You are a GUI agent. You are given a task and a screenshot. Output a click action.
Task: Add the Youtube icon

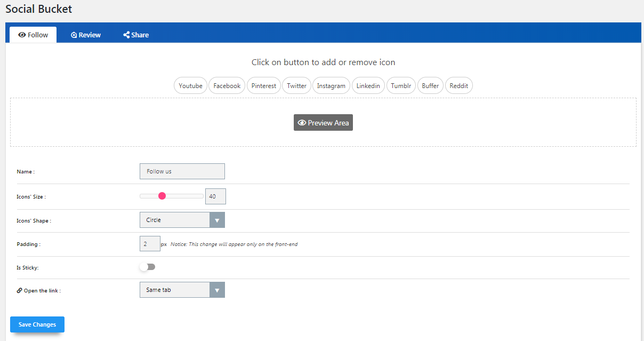(x=190, y=85)
